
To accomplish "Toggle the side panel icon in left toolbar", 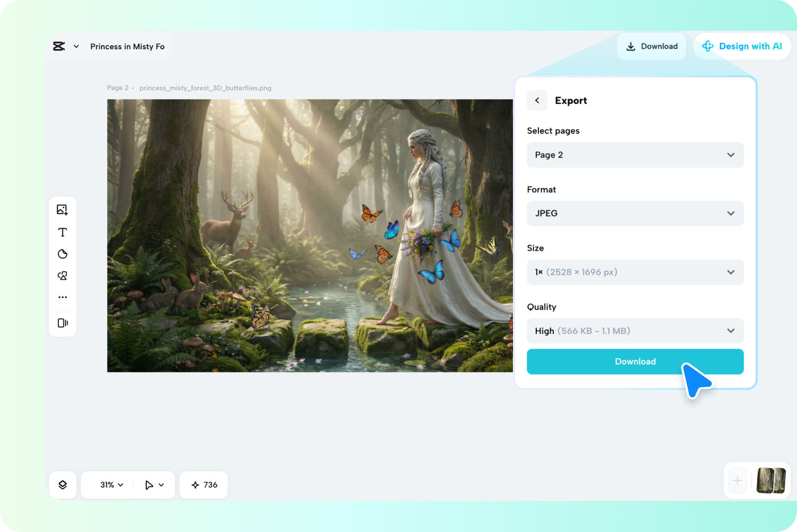I will 63,323.
